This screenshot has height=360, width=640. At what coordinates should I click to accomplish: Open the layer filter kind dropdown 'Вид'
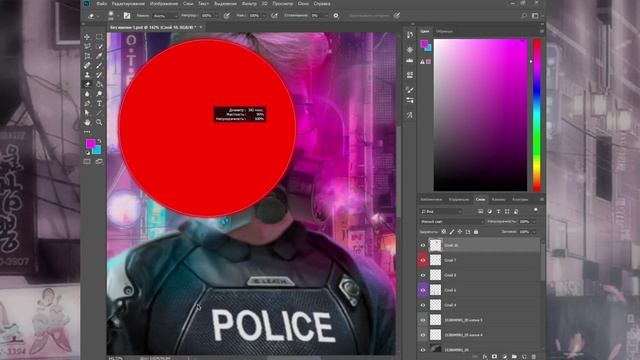(441, 211)
